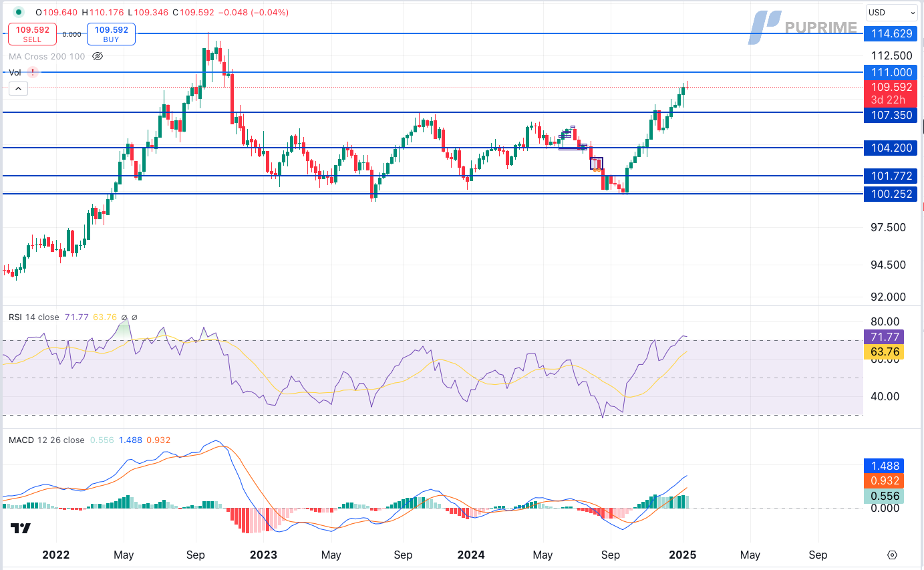Click the 40.00 tick on RSI scale
Screen dimensions: 924x570
click(884, 396)
